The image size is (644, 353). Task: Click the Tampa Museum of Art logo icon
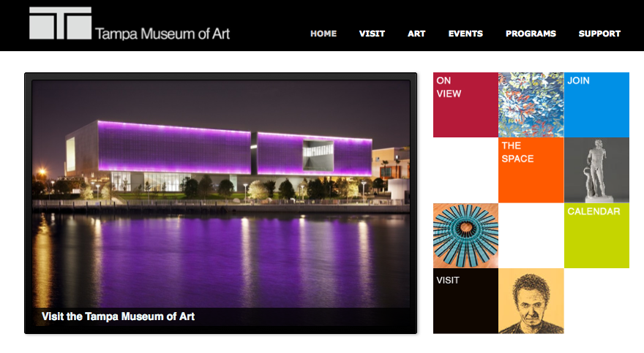pyautogui.click(x=60, y=23)
